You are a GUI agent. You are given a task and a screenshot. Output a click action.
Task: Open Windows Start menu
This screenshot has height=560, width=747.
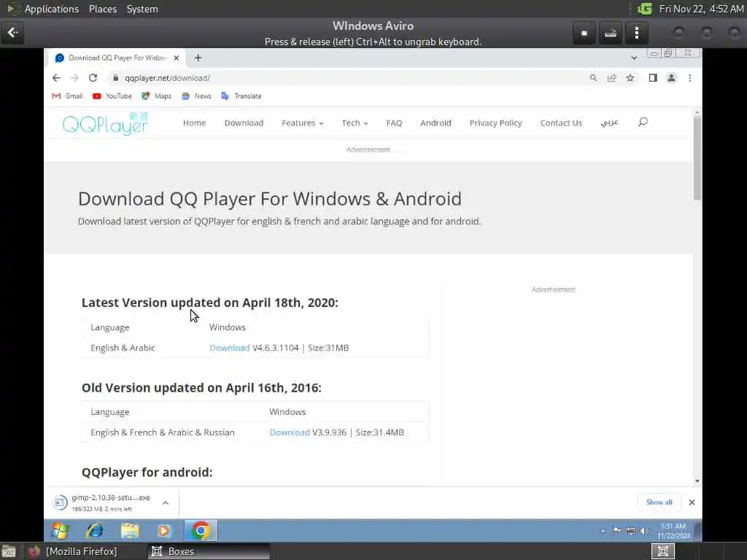60,531
